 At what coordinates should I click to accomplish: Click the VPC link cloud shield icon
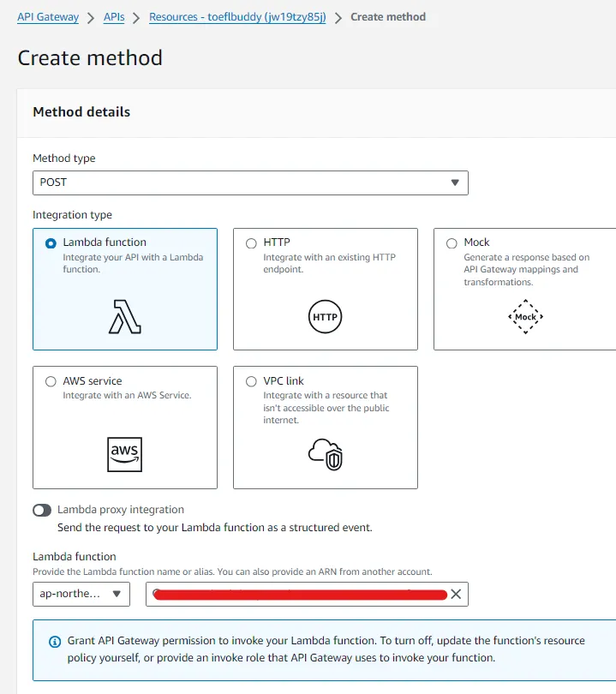pyautogui.click(x=325, y=454)
